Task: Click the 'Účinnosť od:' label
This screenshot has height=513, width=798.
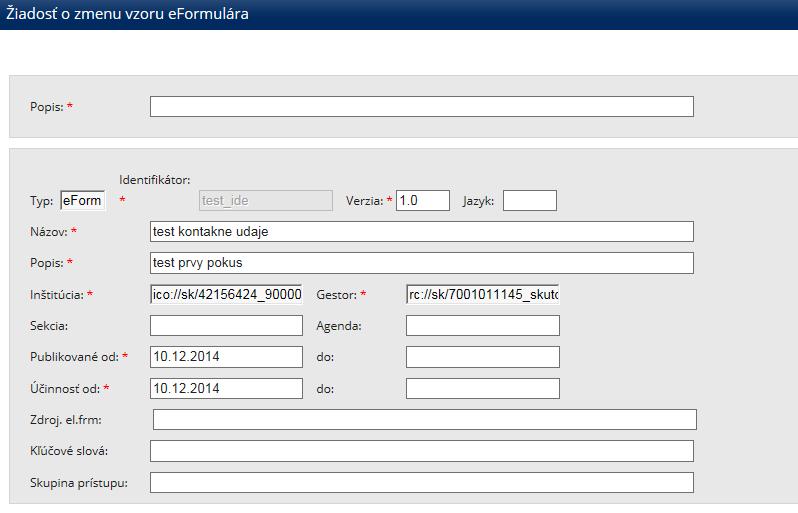Action: [65, 389]
